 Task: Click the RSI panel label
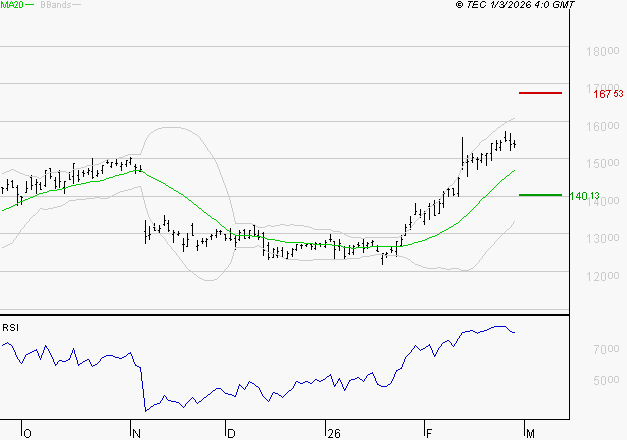10,328
